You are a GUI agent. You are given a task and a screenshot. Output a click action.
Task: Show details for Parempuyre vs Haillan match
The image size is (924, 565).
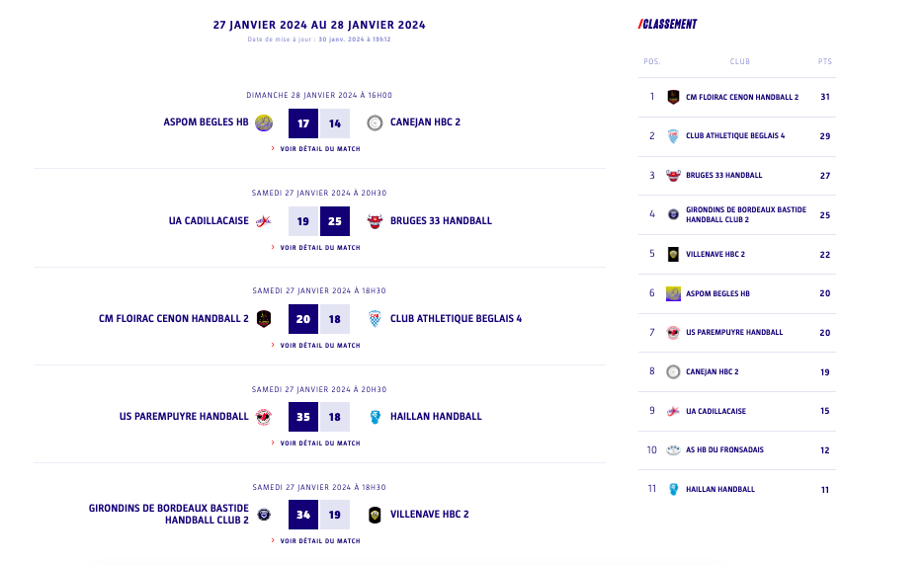[x=319, y=444]
